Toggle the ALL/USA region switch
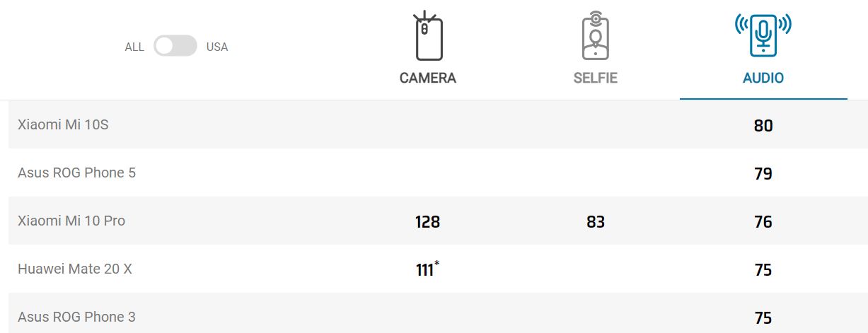 [175, 47]
